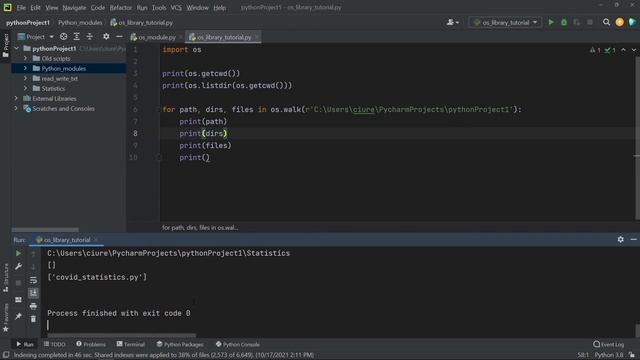The height and width of the screenshot is (360, 640).
Task: Stop process in Run panel
Action: (18, 282)
